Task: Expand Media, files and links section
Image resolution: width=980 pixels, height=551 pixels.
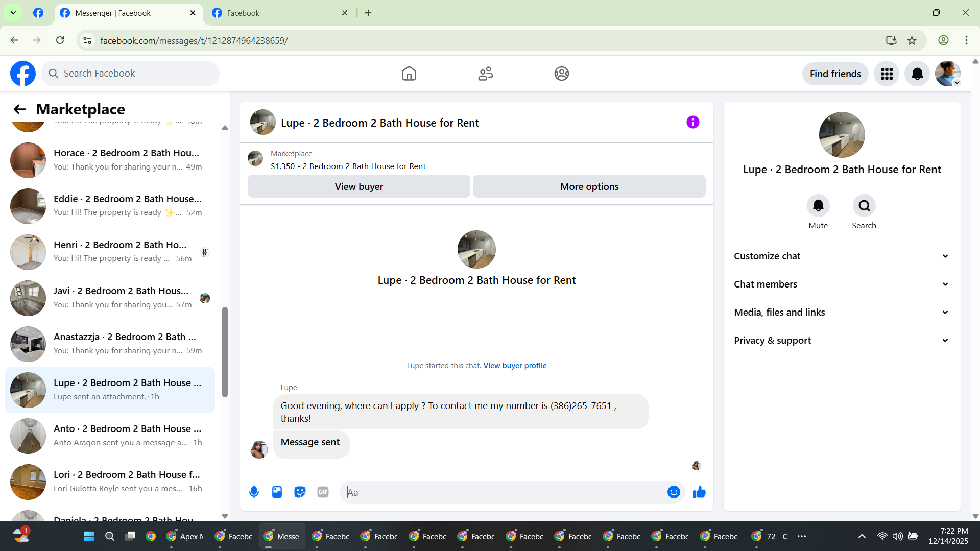Action: (x=842, y=313)
